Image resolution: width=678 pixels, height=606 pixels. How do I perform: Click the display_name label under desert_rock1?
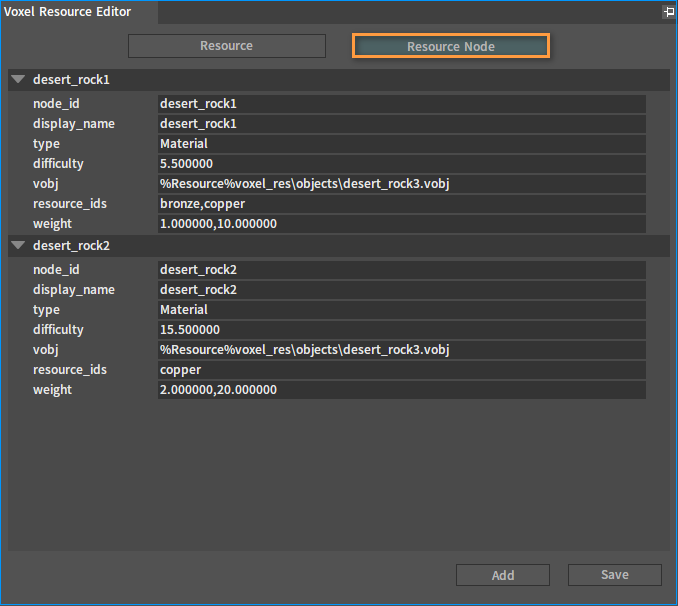(x=74, y=124)
